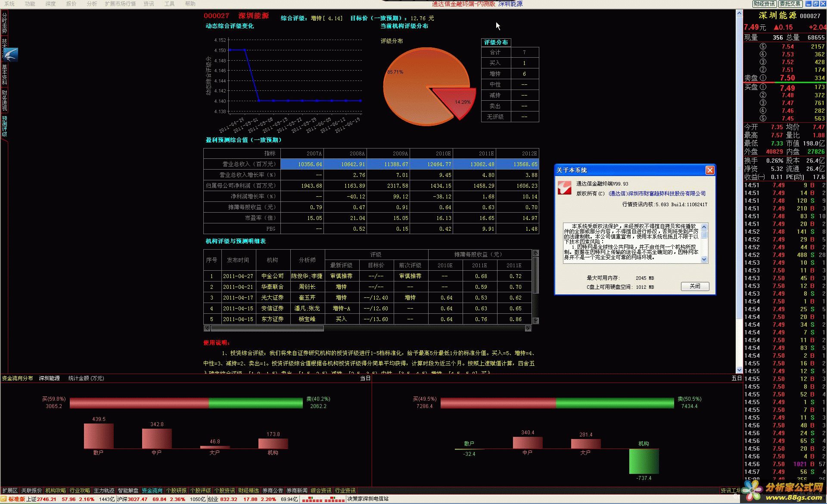Click 中金公司 in rating detail table
Image resolution: width=827 pixels, height=504 pixels.
[273, 276]
